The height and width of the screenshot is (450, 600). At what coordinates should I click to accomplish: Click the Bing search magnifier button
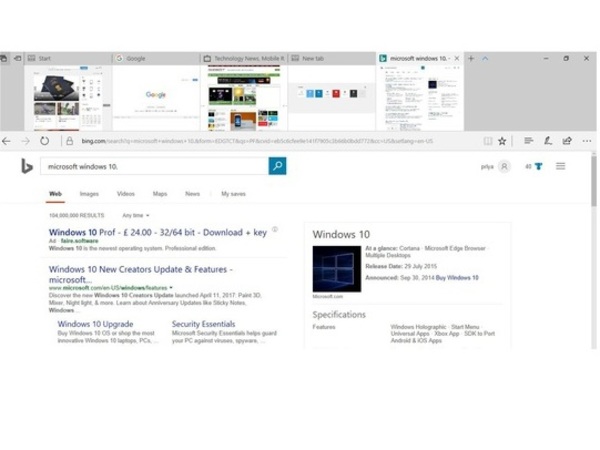click(x=277, y=166)
